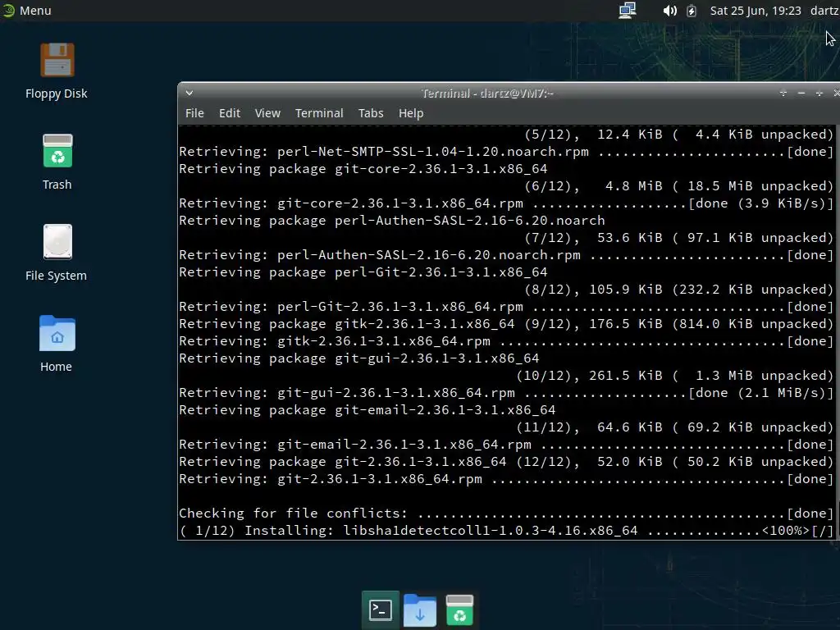Click 'Retrieving: git-2.36.1-3.1.x86_64.rpm' line
Image resolution: width=840 pixels, height=630 pixels.
505,479
